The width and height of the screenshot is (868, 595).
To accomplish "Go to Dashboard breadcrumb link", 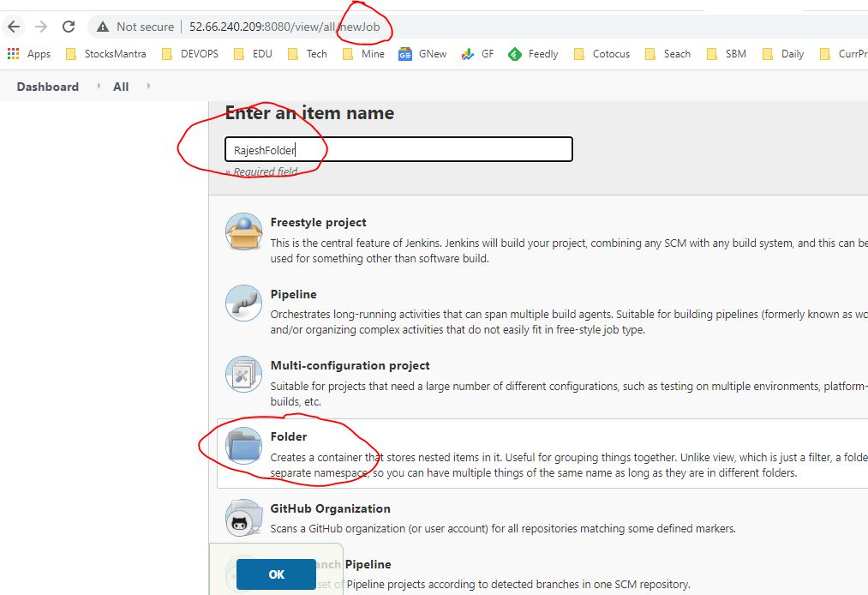I will click(47, 87).
